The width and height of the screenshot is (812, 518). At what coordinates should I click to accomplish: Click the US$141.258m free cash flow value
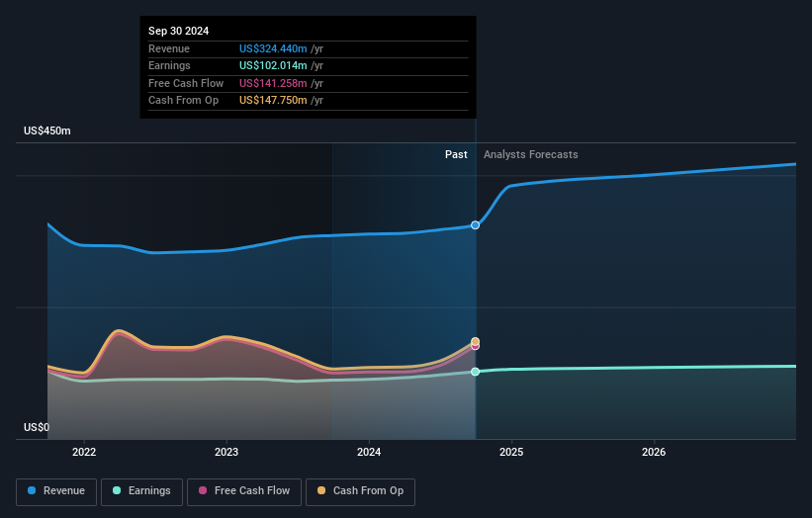coord(273,83)
